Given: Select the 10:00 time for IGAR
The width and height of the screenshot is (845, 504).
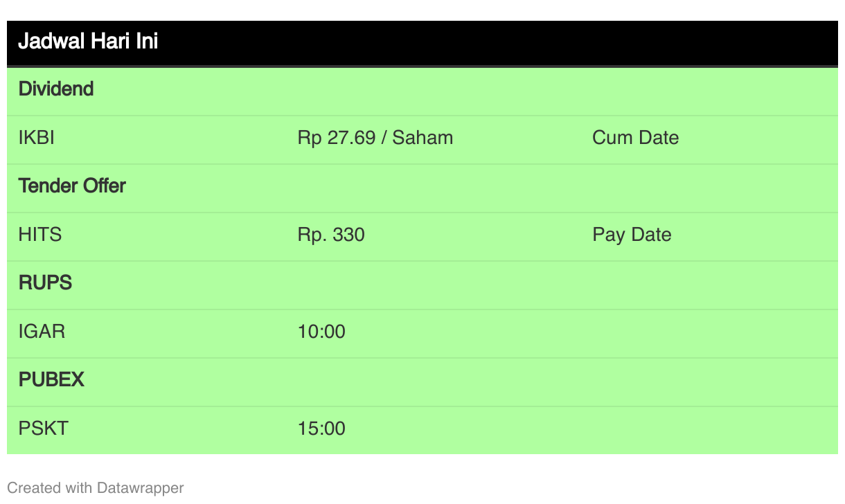Looking at the screenshot, I should click(x=321, y=332).
